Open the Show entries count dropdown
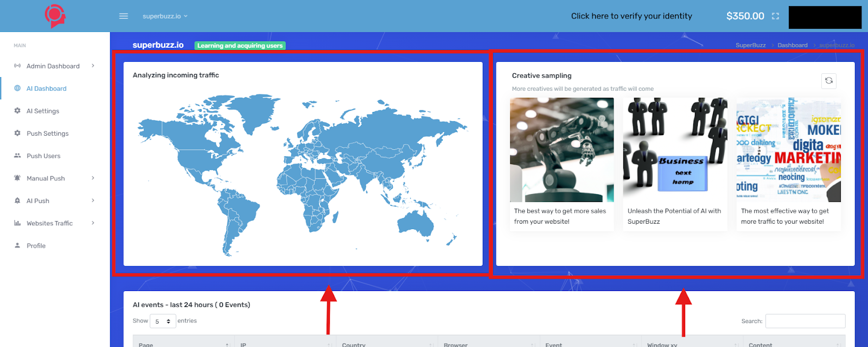The image size is (868, 347). click(163, 321)
